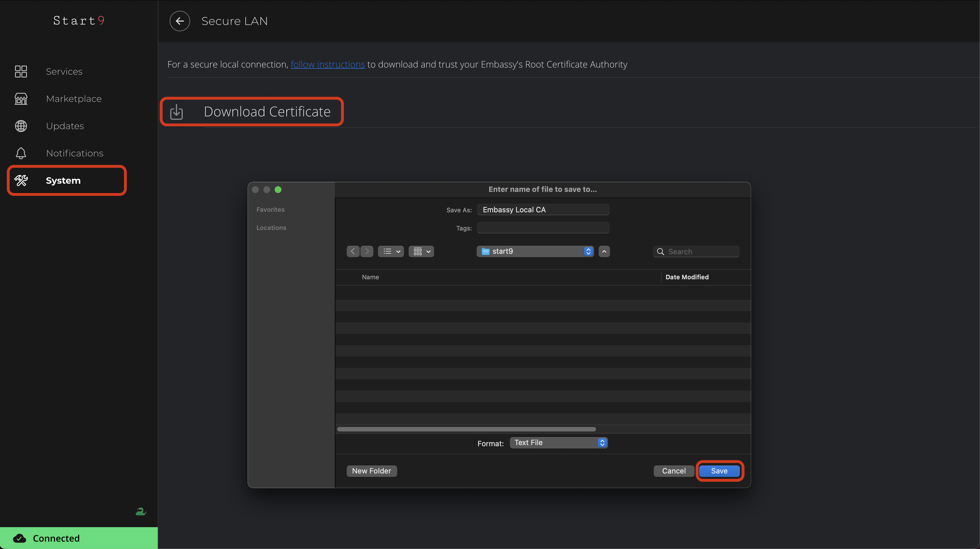Click the Download Certificate icon
Viewport: 980px width, 549px height.
pos(176,112)
